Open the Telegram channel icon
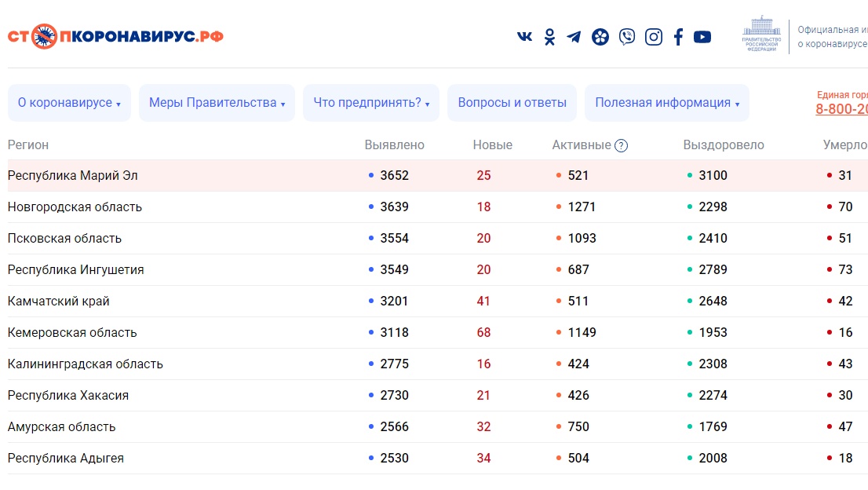The height and width of the screenshot is (490, 868). point(574,37)
